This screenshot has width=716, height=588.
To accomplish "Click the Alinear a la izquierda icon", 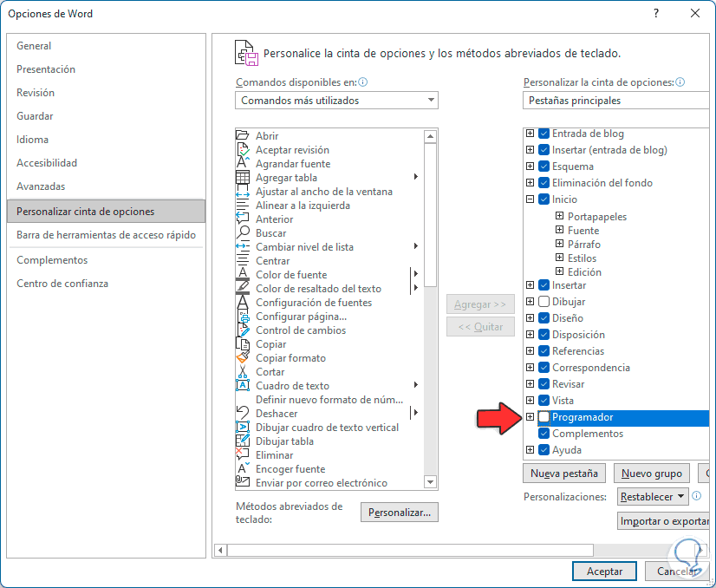I will (x=243, y=206).
